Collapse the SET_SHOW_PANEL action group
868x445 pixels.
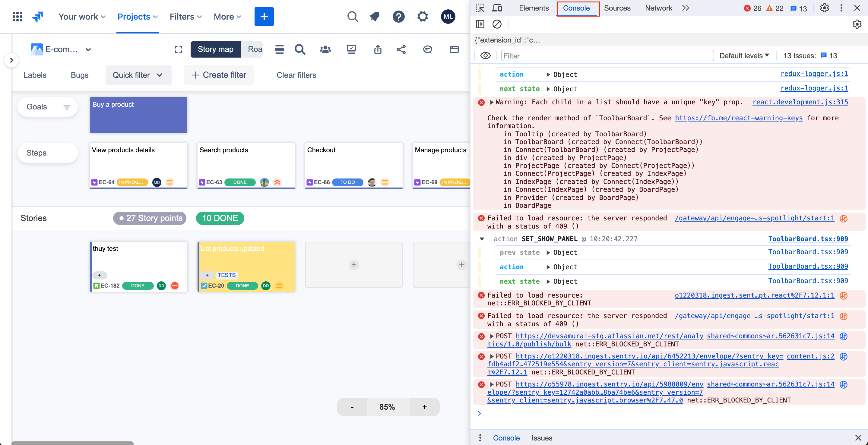tap(482, 239)
